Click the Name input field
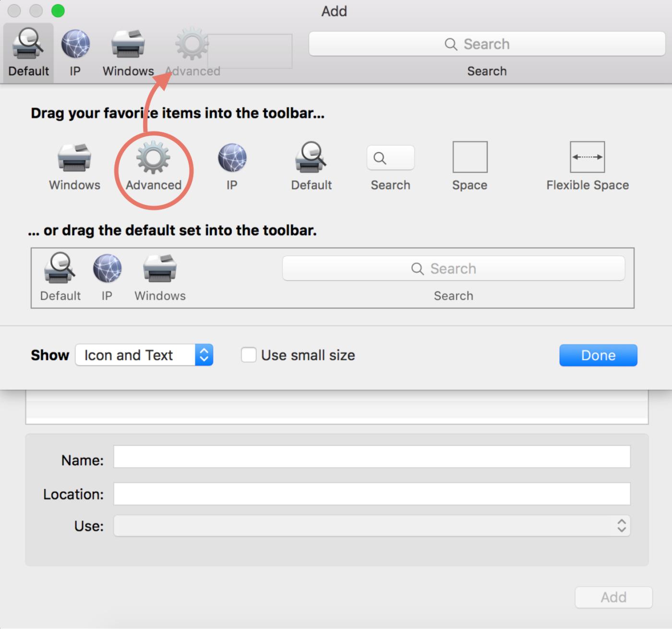The width and height of the screenshot is (672, 629). [x=372, y=457]
